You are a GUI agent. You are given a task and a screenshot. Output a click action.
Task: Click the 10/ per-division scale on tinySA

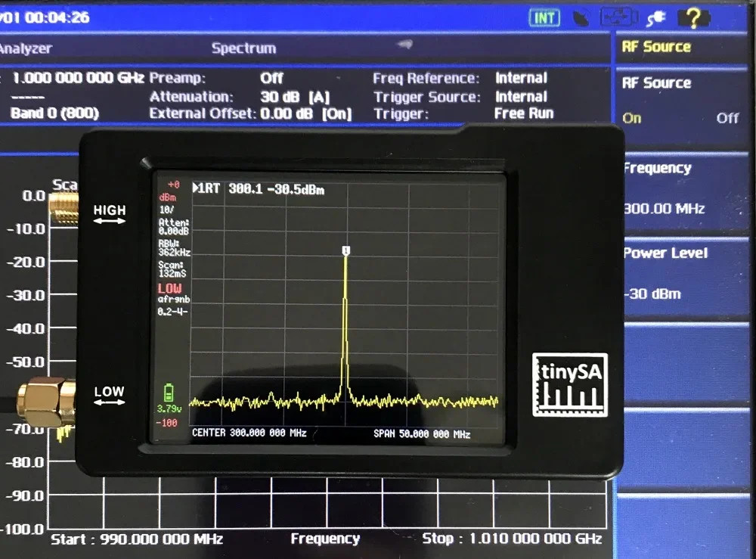[168, 210]
